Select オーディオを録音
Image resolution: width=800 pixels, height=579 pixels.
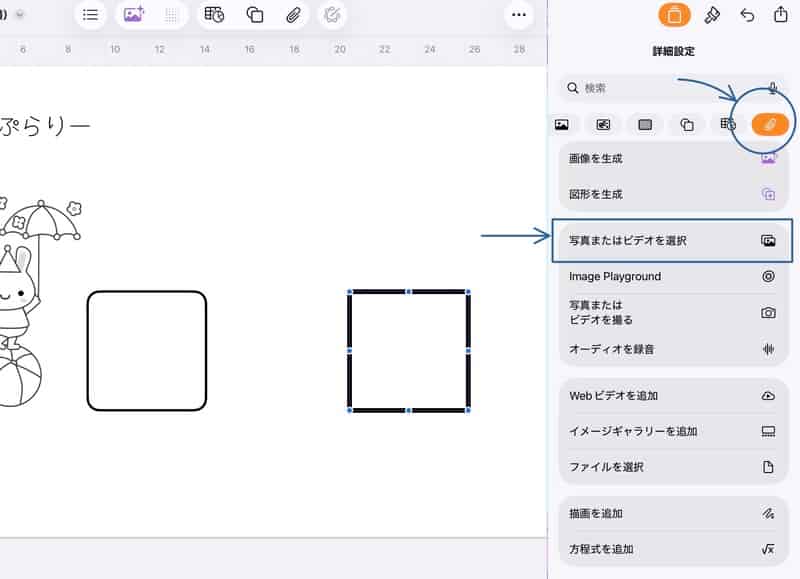click(672, 349)
